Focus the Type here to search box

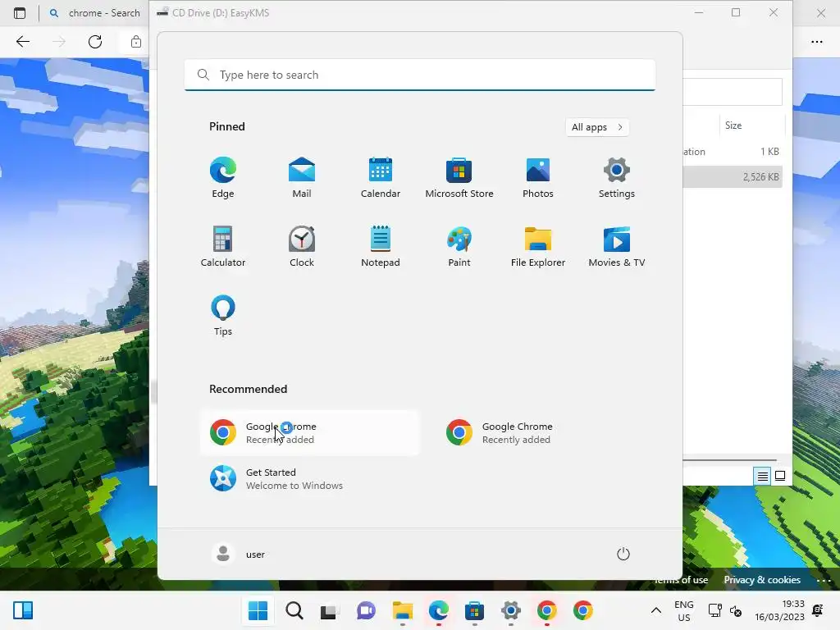[419, 75]
